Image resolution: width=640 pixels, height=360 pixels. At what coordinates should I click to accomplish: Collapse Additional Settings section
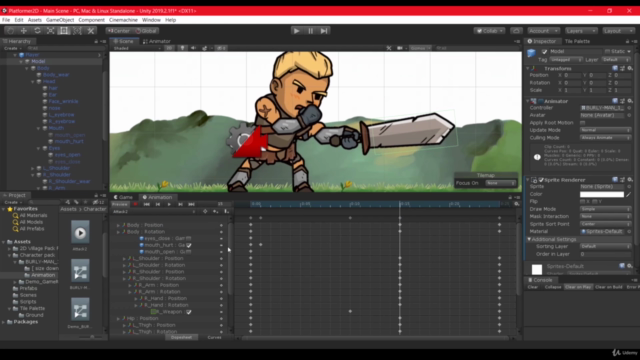pos(529,239)
